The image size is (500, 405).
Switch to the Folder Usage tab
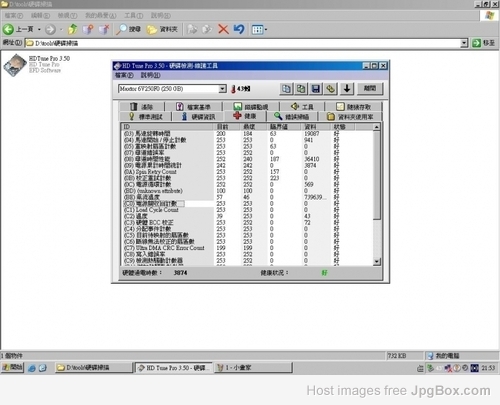(350, 116)
